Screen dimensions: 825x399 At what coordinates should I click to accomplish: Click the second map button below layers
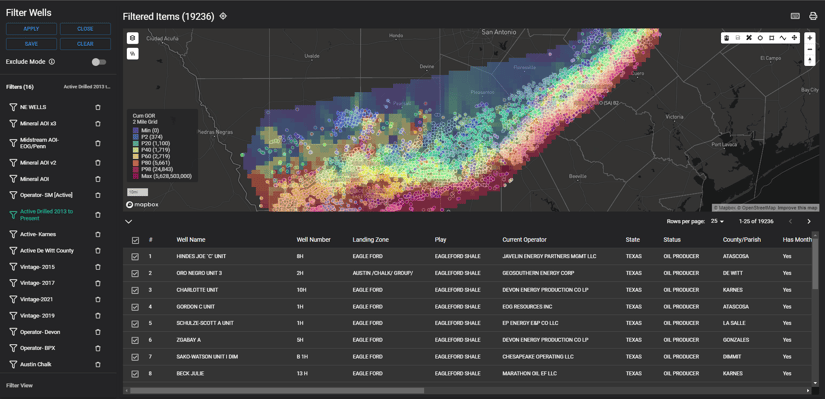coord(133,54)
